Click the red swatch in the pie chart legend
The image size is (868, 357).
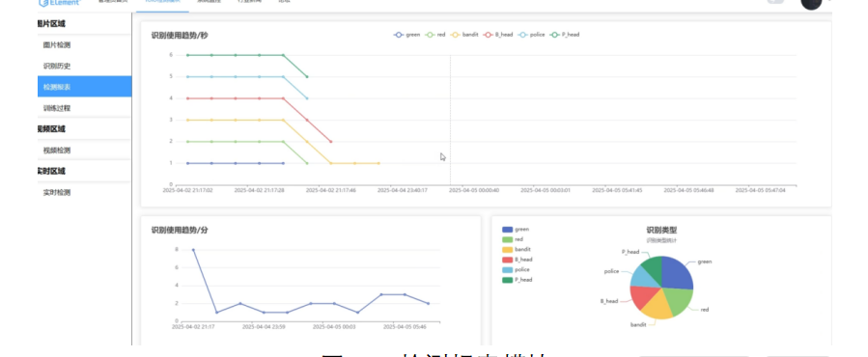(x=507, y=239)
